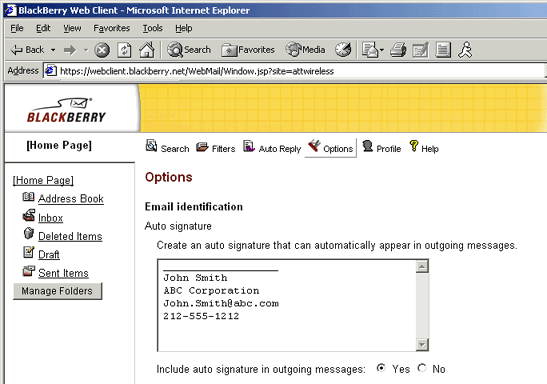Click the Sent Items folder icon
Screen dimensions: 547x384
pos(29,271)
